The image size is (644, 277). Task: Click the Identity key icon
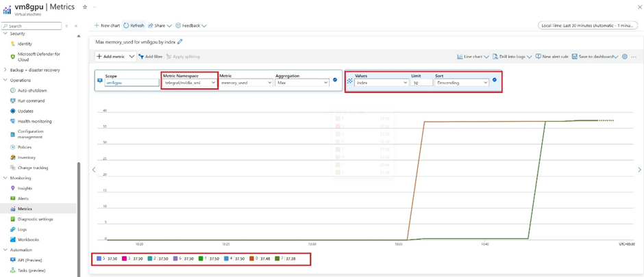(x=13, y=44)
